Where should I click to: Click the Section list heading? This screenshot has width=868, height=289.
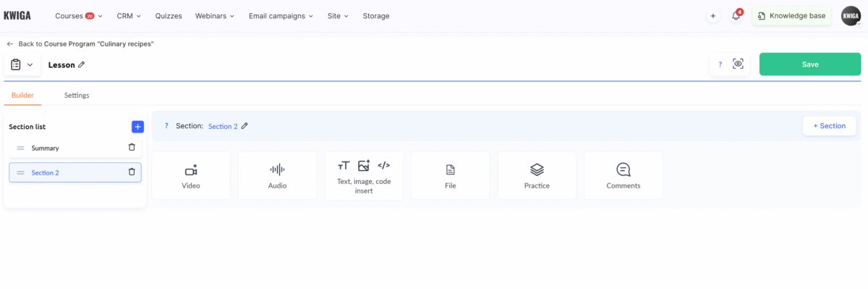(x=27, y=127)
